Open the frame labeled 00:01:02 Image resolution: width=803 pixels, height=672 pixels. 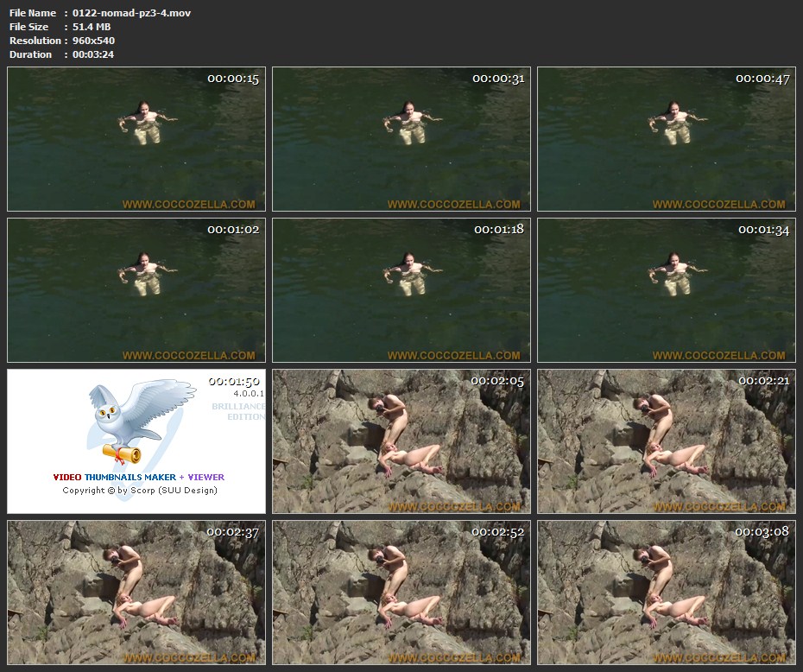coord(136,290)
